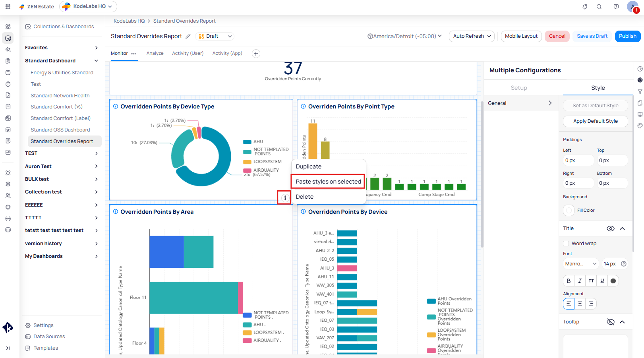Toggle Tooltip visibility crossed-eye icon
Screen dimensions: 644x358
(611, 322)
